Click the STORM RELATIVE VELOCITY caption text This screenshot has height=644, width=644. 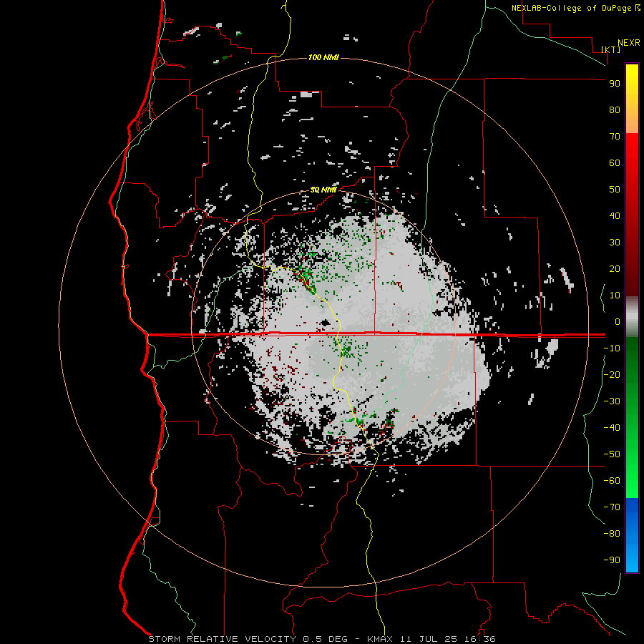tap(223, 639)
